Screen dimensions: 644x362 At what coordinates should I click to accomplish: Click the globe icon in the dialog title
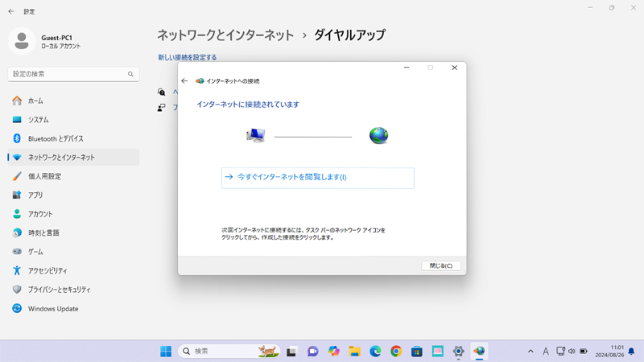point(200,81)
